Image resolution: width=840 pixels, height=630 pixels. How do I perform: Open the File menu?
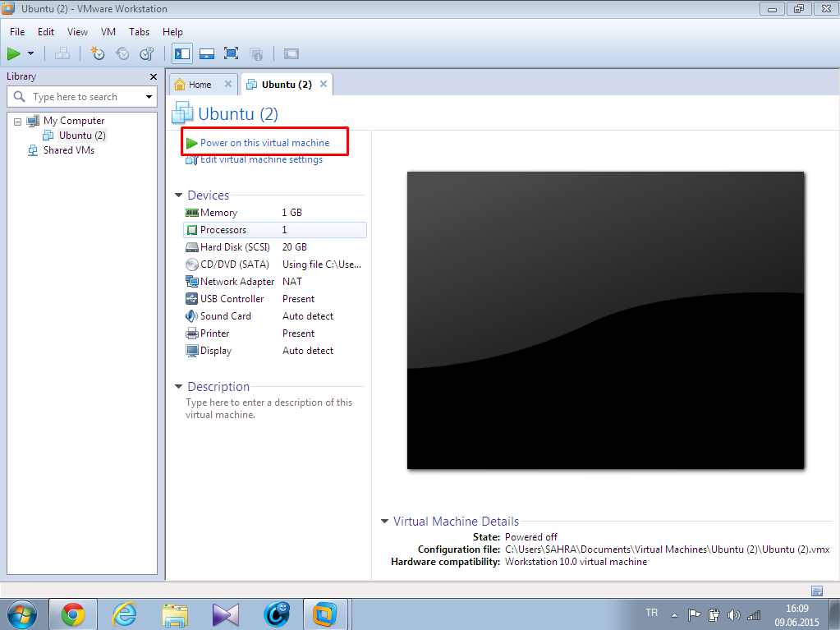17,31
